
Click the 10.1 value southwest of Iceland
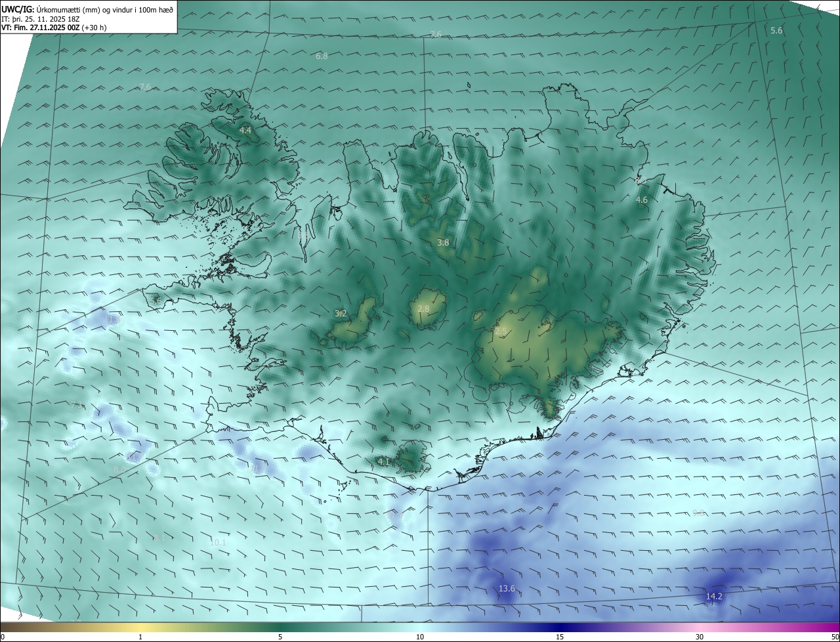click(x=218, y=542)
